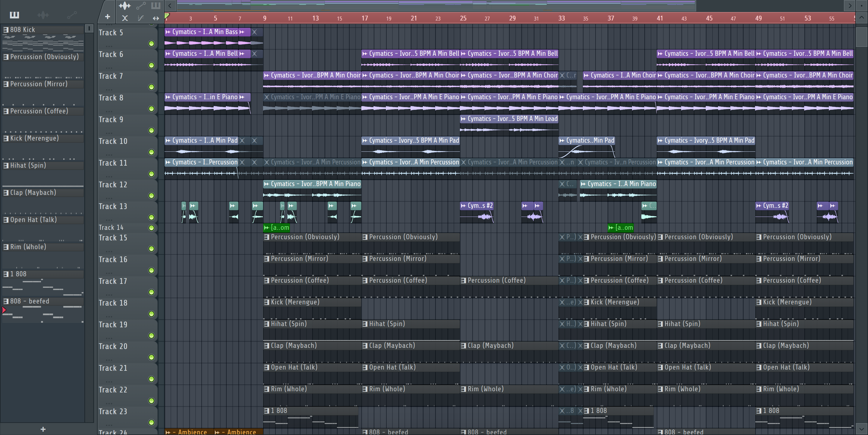This screenshot has height=435, width=868.
Task: Mute Track 5 using its green LED
Action: point(152,43)
